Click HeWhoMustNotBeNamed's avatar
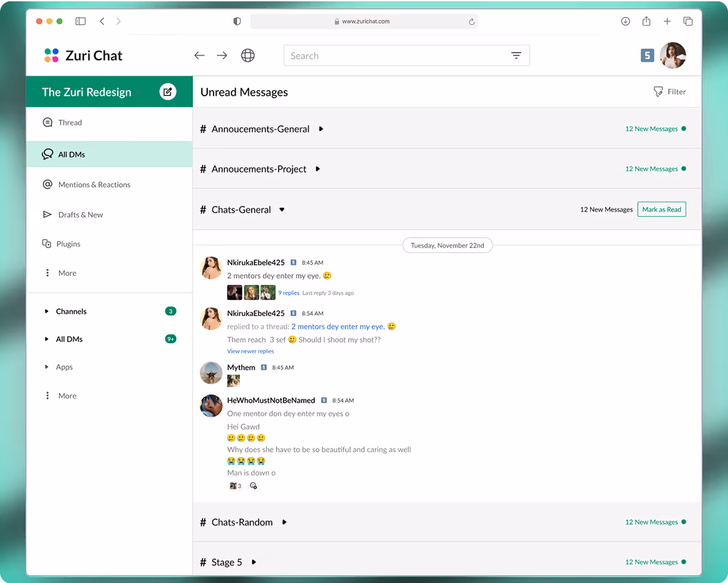 pos(211,406)
